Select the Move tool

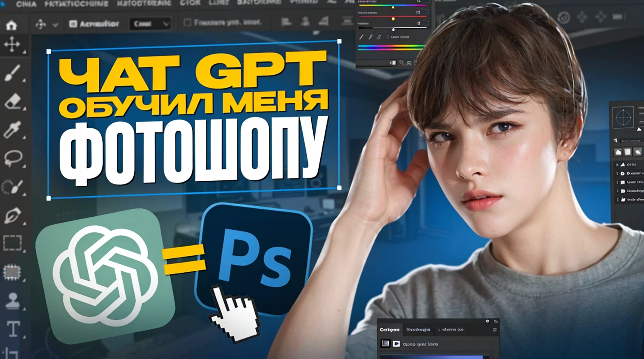[12, 44]
